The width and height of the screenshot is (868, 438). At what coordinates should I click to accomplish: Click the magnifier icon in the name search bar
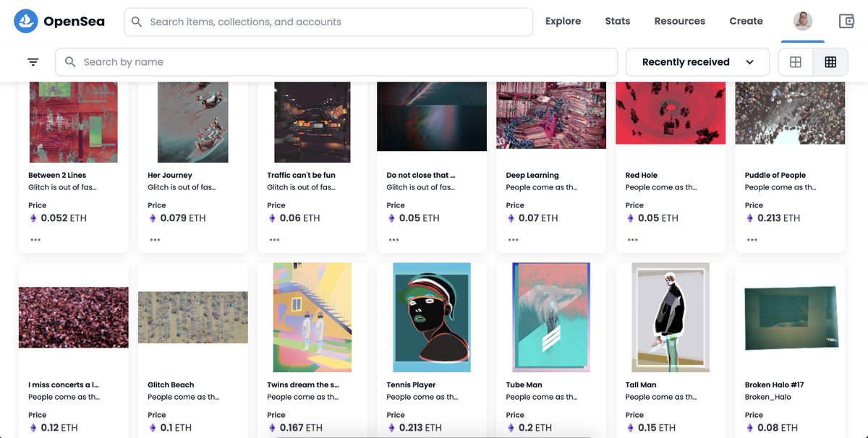pyautogui.click(x=70, y=61)
